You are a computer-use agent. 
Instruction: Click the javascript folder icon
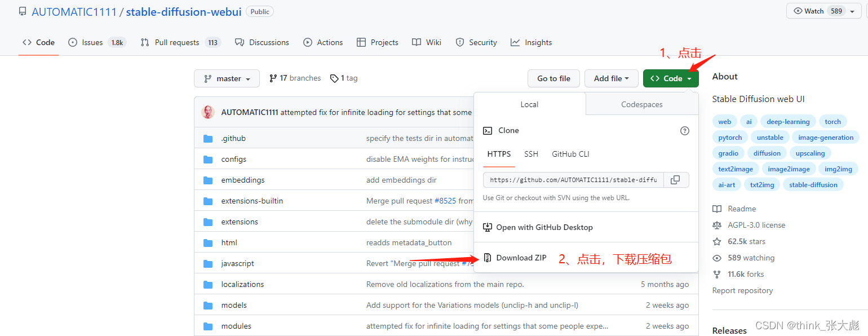(208, 263)
